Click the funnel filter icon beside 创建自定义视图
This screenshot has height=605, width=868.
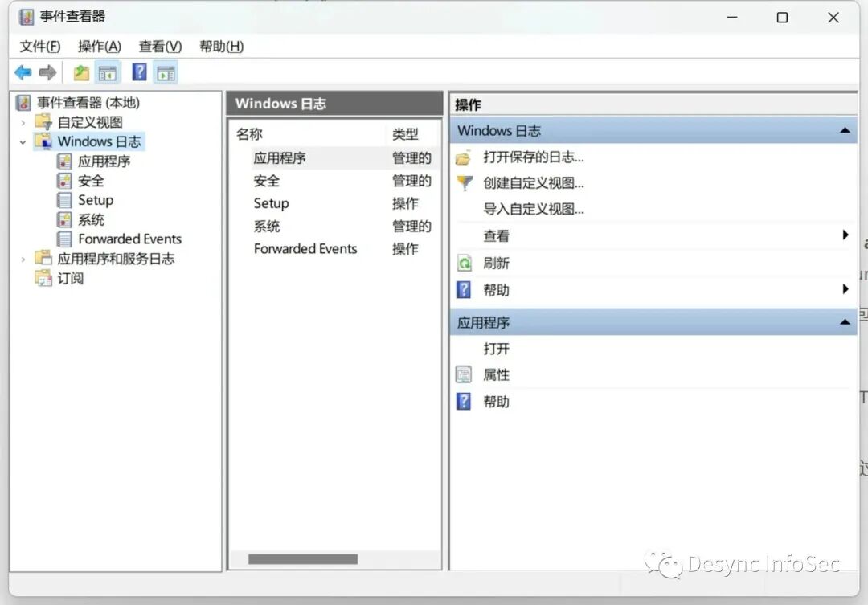(x=465, y=183)
